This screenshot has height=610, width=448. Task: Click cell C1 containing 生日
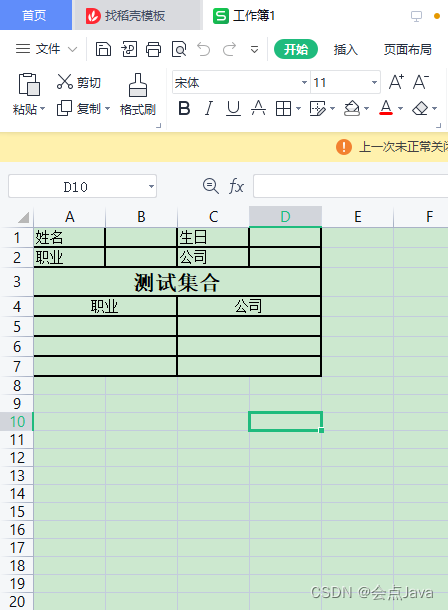(213, 237)
